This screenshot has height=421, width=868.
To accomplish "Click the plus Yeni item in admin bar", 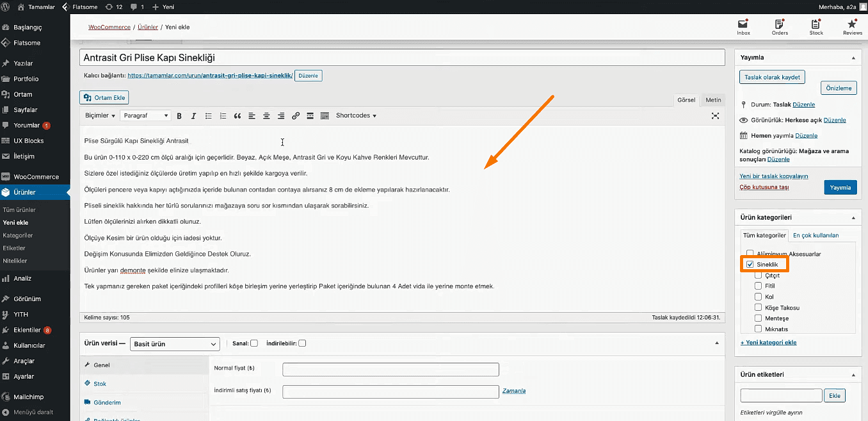I will tap(164, 6).
